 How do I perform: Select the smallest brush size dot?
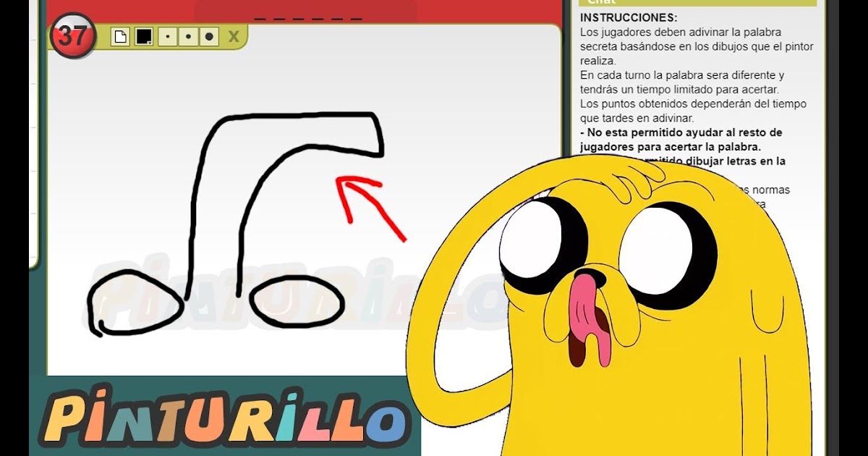(167, 36)
